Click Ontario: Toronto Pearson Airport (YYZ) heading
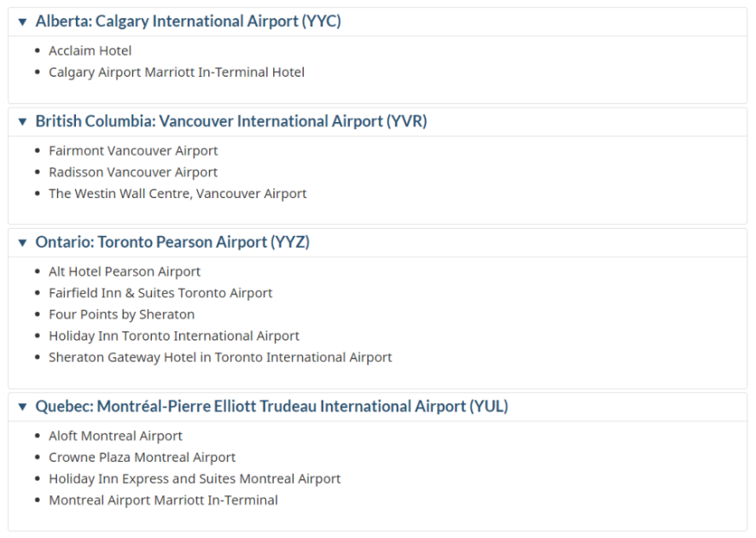This screenshot has height=538, width=756. pos(172,242)
